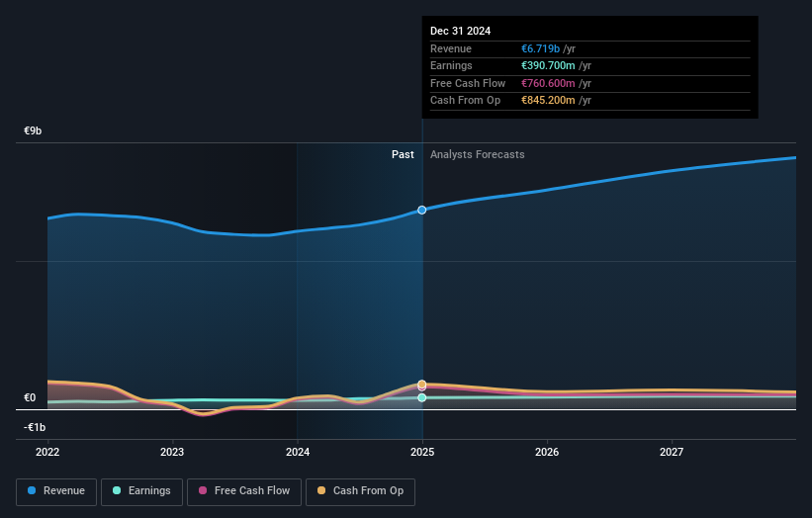
Task: Click the 2024 x-axis label
Action: click(298, 453)
